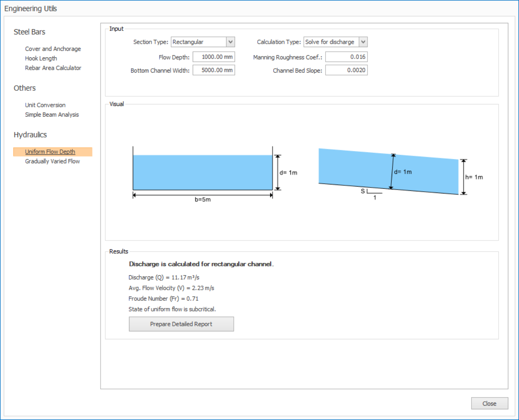Viewport: 519px width, 420px height.
Task: Open Cover and Anchorage calculator
Action: tap(53, 49)
